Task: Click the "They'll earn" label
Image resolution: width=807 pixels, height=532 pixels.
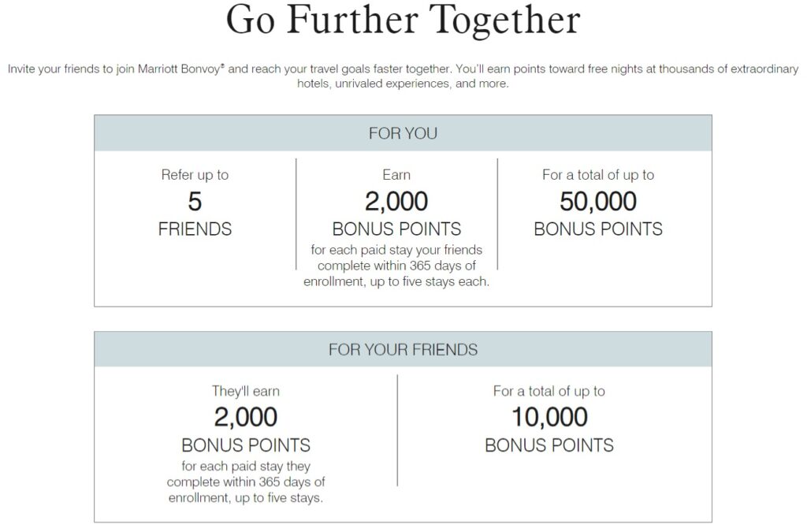Action: [246, 391]
